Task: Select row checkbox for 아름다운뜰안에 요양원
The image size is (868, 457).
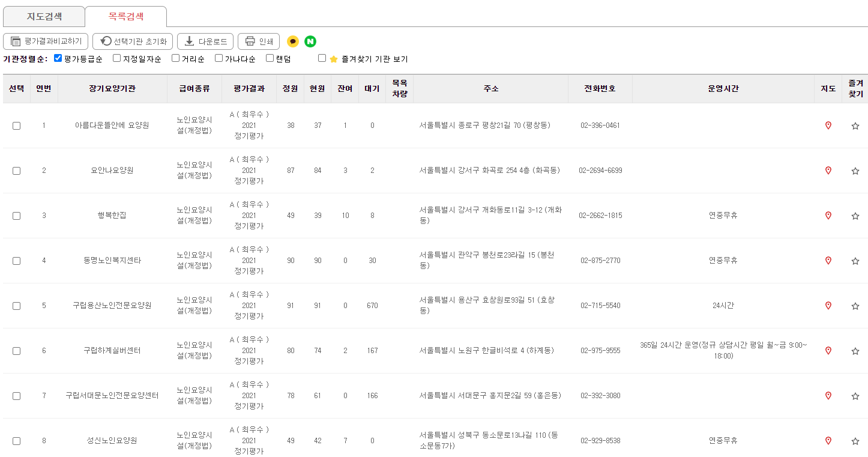Action: coord(16,126)
